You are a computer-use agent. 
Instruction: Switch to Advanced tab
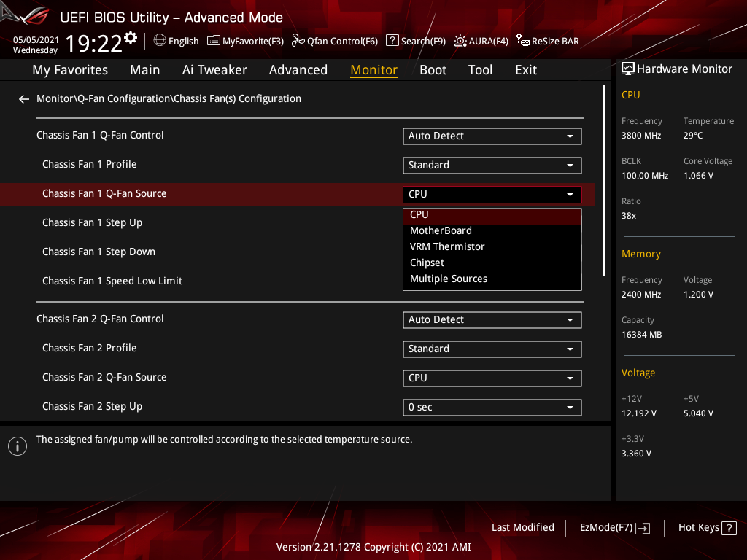click(x=298, y=70)
